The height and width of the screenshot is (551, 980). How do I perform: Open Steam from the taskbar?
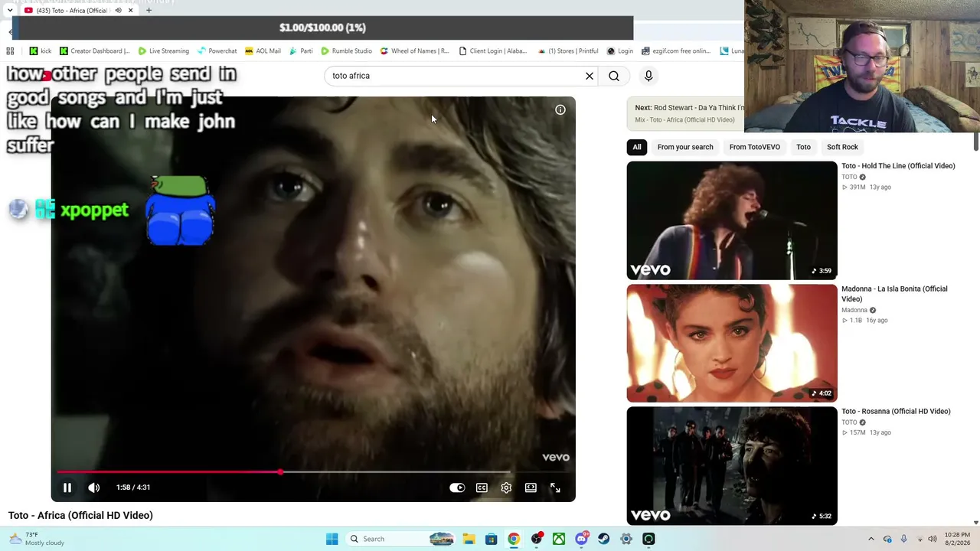pos(604,539)
